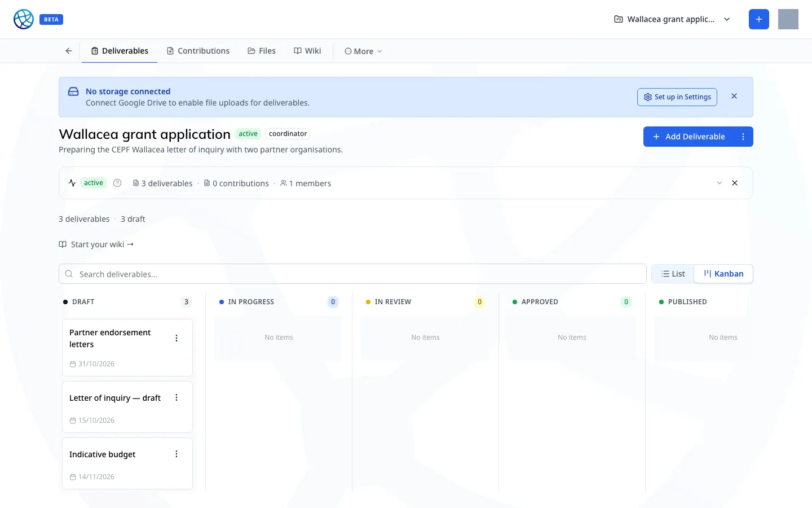Switch to the Deliverables tab
The height and width of the screenshot is (508, 812).
tap(120, 51)
